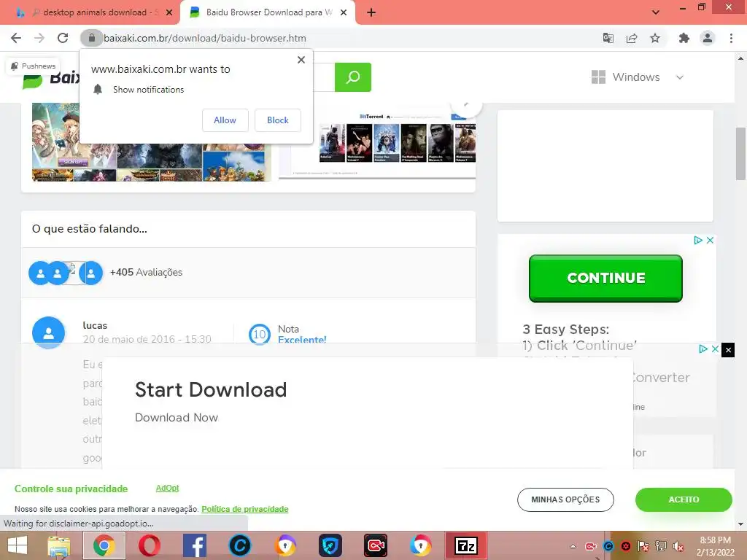Open a new browser tab
747x560 pixels.
[x=371, y=13]
